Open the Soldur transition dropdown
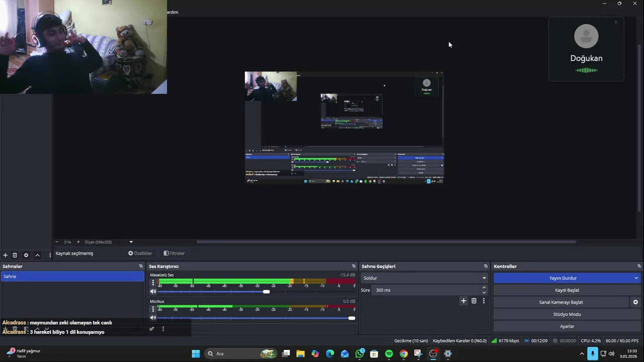Viewport: 644px width, 362px height. pyautogui.click(x=425, y=278)
